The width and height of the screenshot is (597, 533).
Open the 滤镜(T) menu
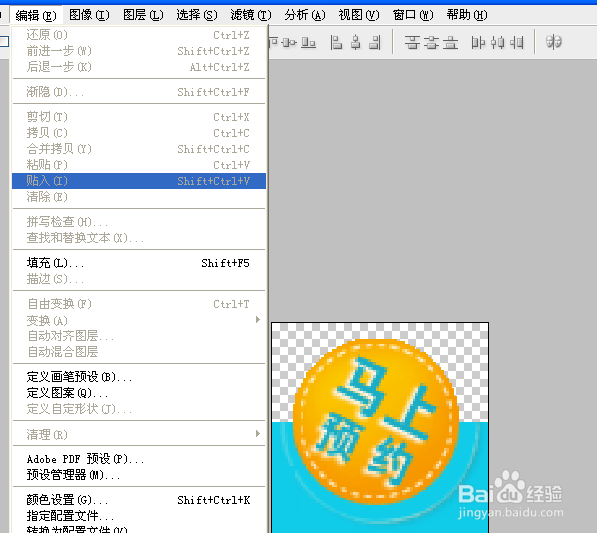[x=251, y=15]
